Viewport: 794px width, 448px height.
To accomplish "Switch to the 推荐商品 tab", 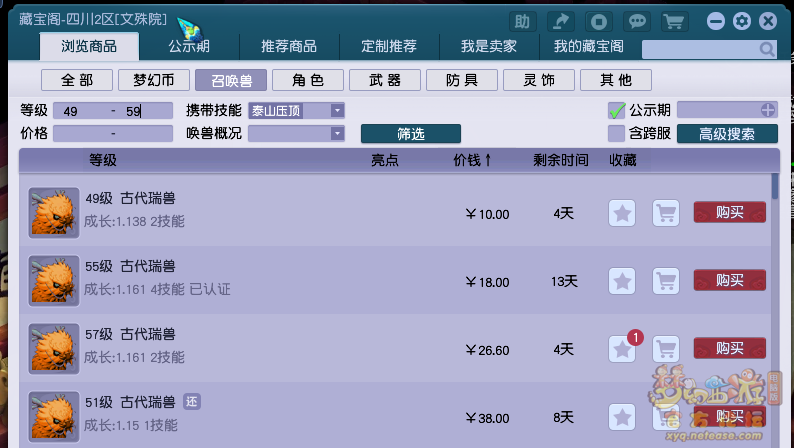I will tap(289, 47).
